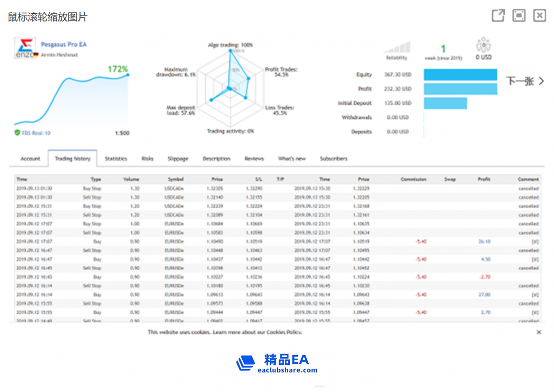Switch to the Slippage tab

pos(178,159)
